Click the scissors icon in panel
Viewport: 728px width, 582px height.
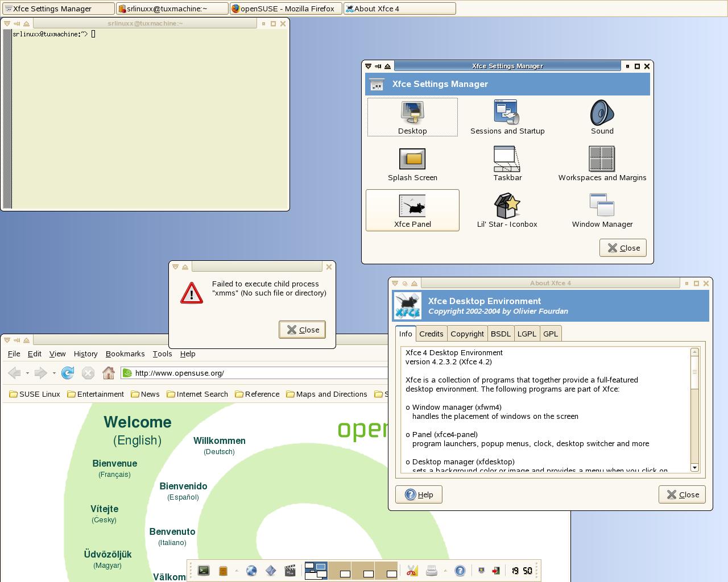click(412, 571)
